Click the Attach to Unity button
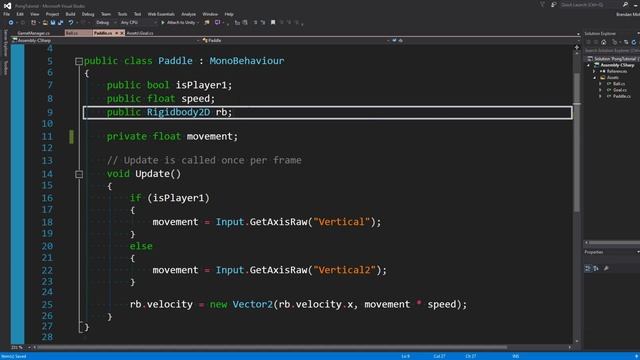 click(x=178, y=22)
